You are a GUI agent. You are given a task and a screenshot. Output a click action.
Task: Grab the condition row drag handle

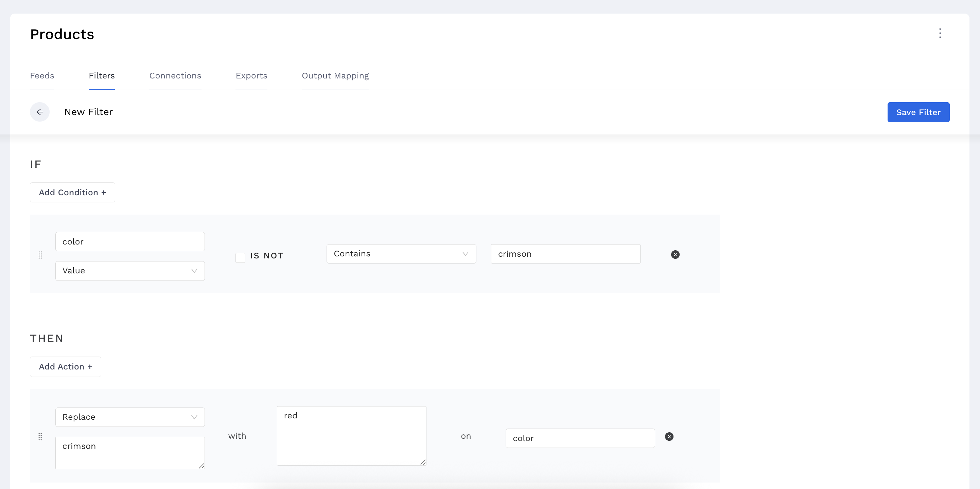click(x=40, y=255)
